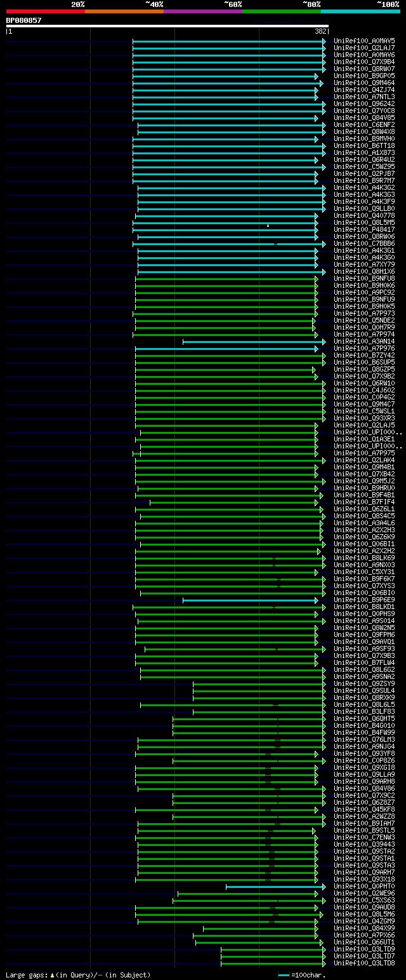Choose the UniRef100_B6TT18 entry
Screen dimensions: 406x980
coord(364,145)
